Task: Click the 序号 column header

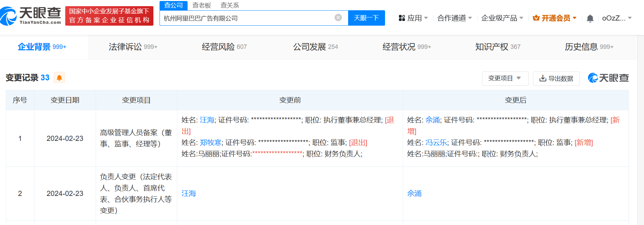Action: (20, 100)
